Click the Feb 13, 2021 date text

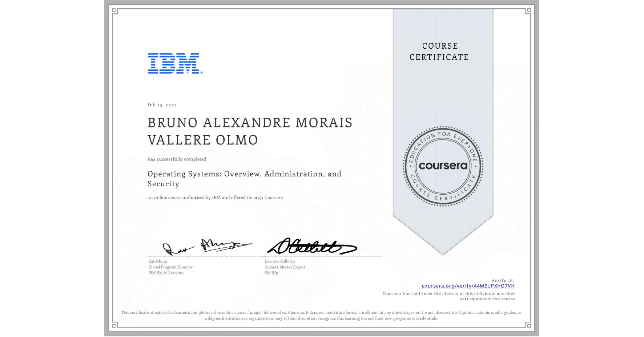(x=161, y=105)
